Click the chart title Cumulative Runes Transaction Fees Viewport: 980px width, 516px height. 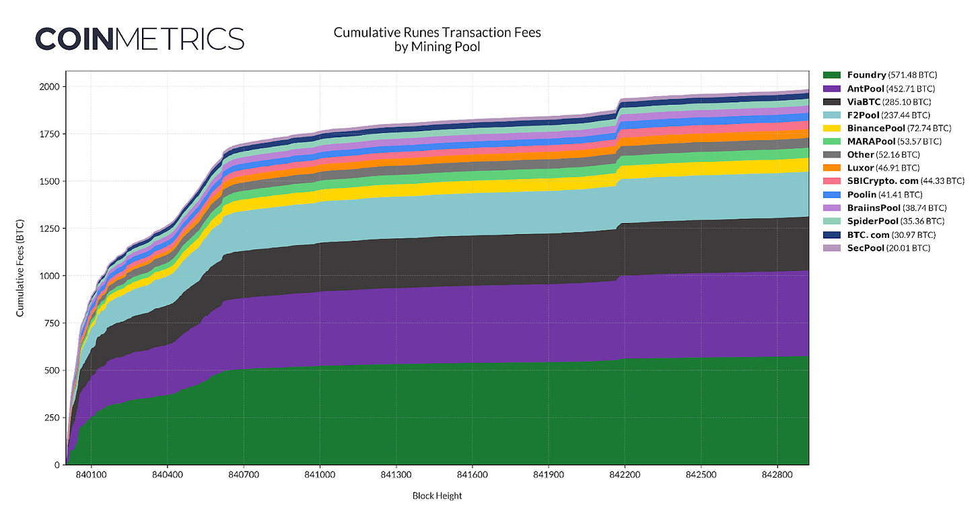(438, 32)
